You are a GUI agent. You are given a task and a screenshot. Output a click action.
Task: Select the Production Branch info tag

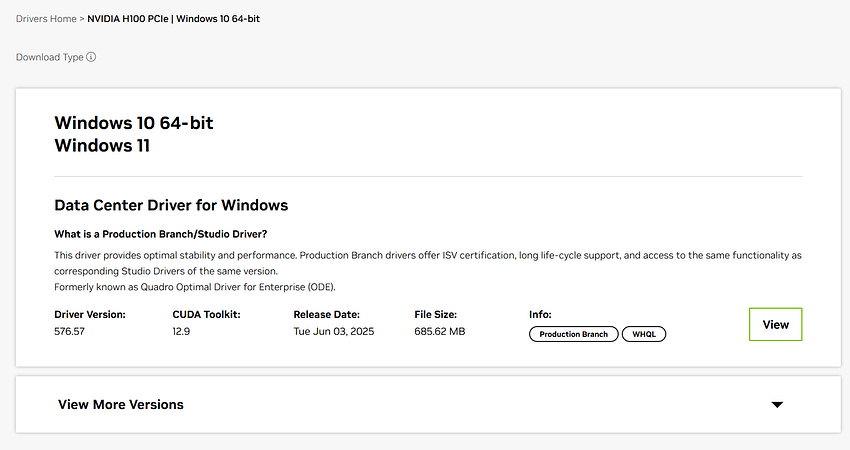point(574,334)
